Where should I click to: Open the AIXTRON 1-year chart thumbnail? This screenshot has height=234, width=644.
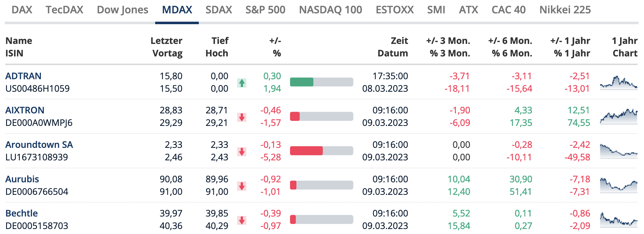[x=618, y=117]
